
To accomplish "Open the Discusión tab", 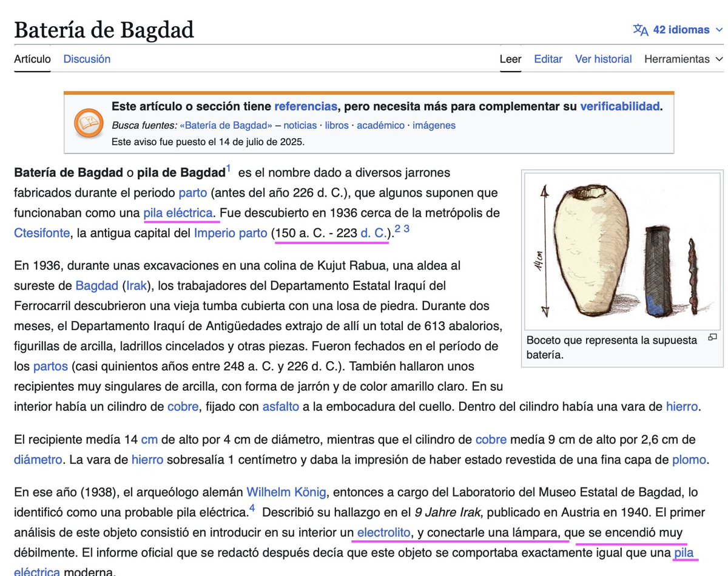I will coord(87,59).
